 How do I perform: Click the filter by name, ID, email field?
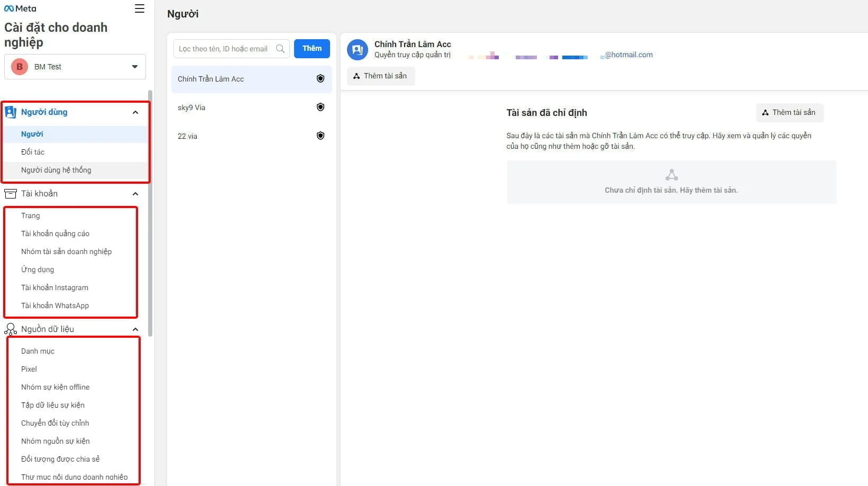click(231, 49)
